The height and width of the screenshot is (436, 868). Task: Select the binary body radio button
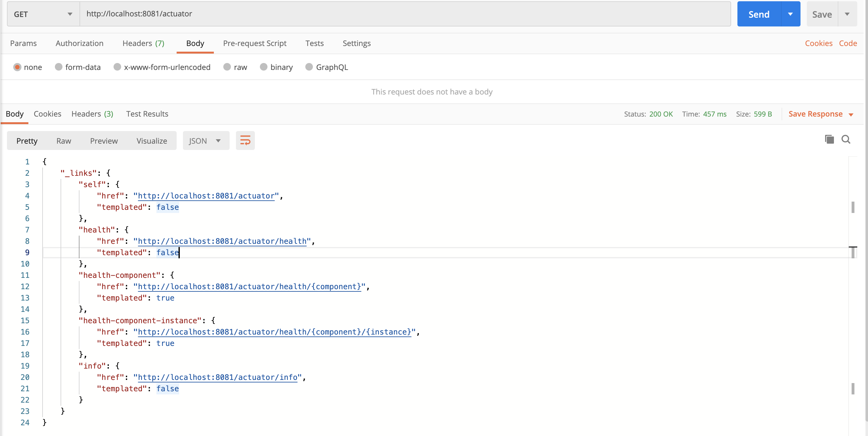click(264, 67)
